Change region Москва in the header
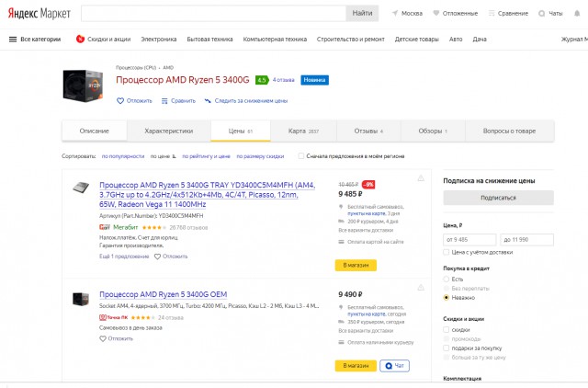The width and height of the screenshot is (588, 388). (407, 13)
